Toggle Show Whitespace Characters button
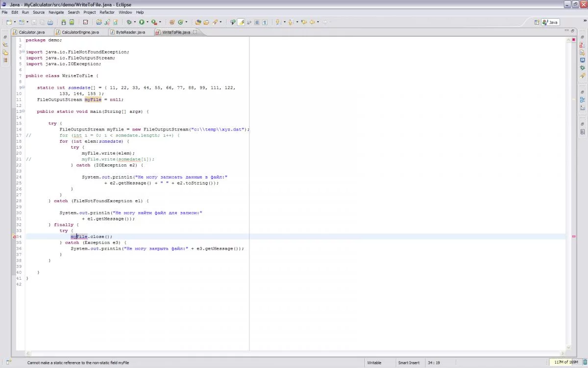This screenshot has height=368, width=588. pos(265,22)
